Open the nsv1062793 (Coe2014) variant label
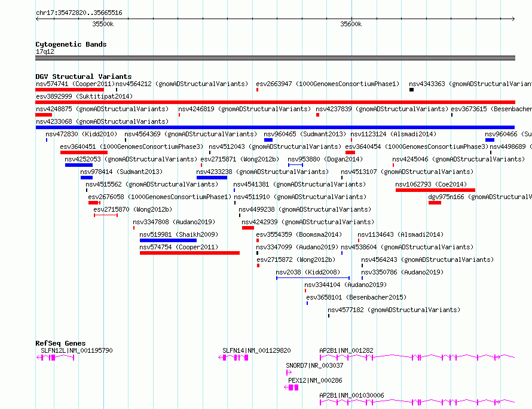Viewport: 532px width, 409px height. (431, 184)
